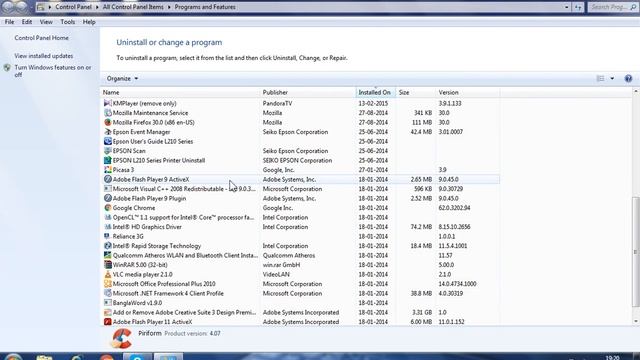The width and height of the screenshot is (640, 360).
Task: Open the help button icon
Action: click(628, 78)
